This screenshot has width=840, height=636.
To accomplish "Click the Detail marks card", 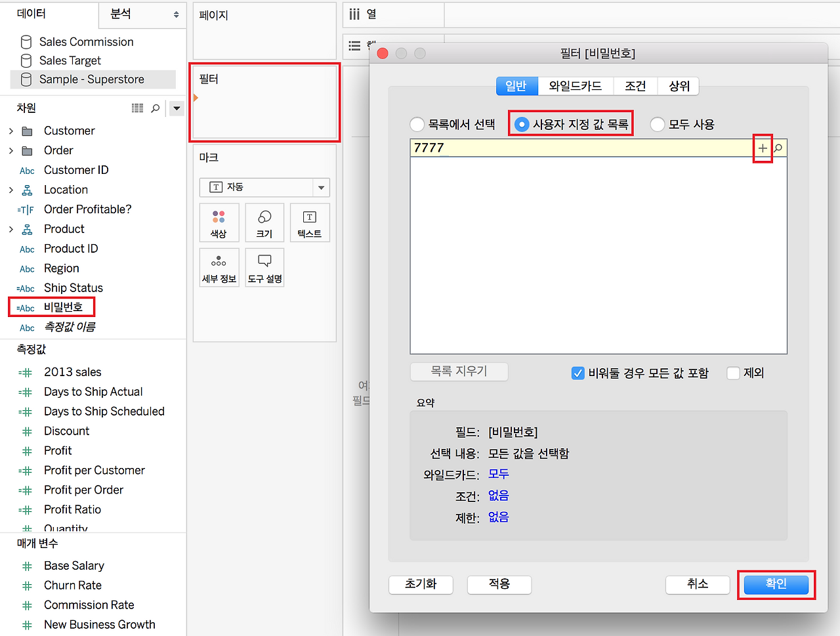I will (x=219, y=268).
